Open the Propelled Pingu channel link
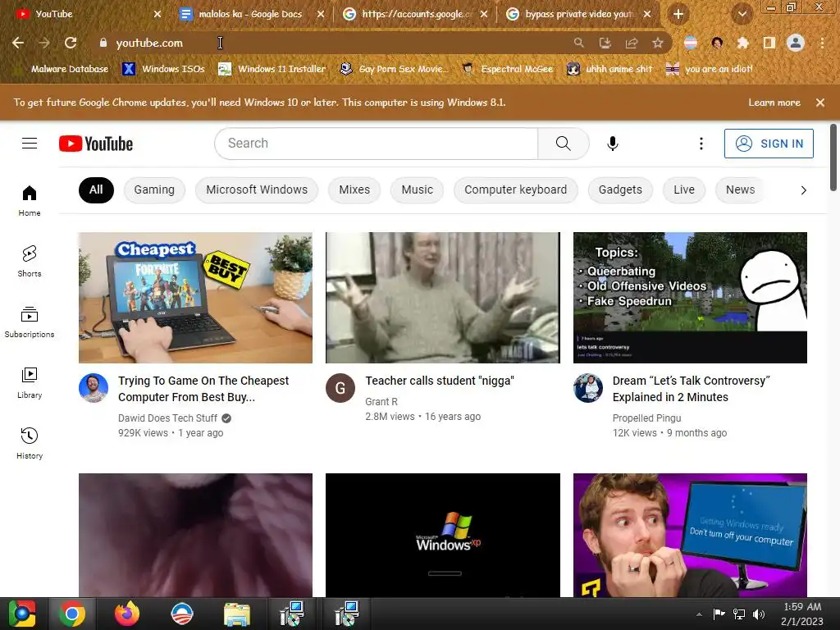 tap(646, 418)
